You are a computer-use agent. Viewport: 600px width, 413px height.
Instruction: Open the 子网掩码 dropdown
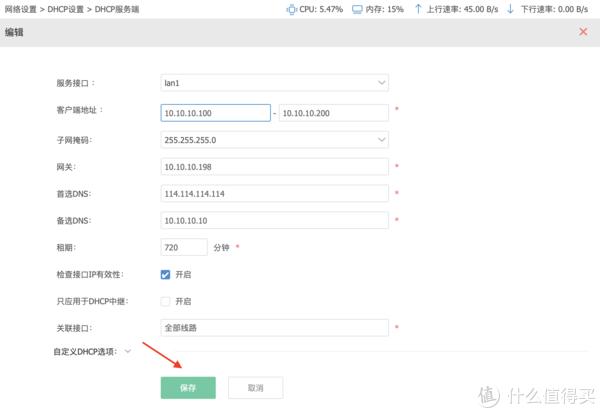274,140
